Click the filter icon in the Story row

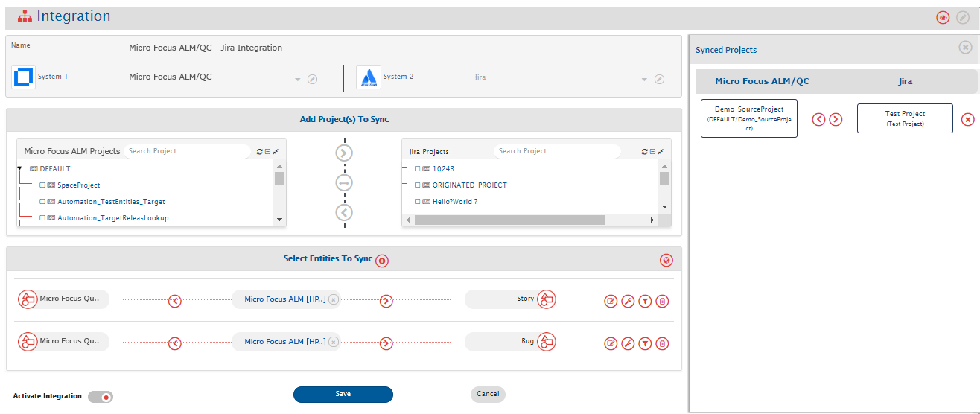tap(645, 302)
